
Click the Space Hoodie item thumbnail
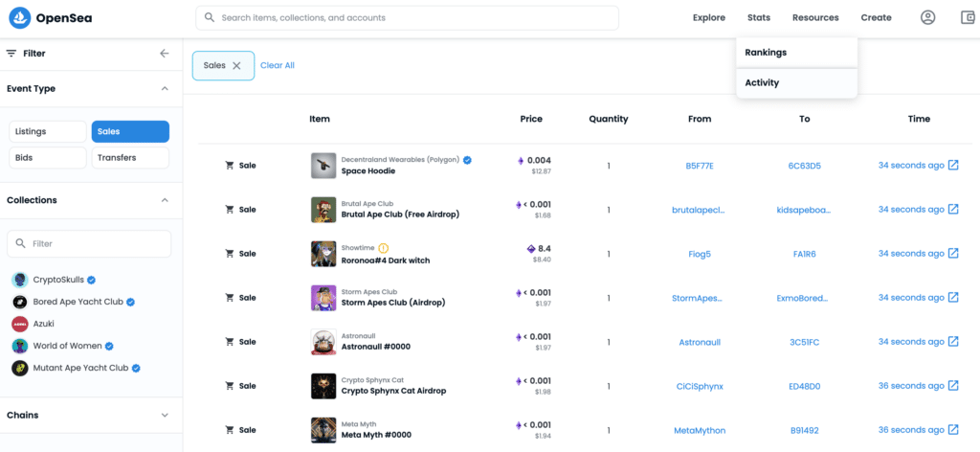click(323, 166)
